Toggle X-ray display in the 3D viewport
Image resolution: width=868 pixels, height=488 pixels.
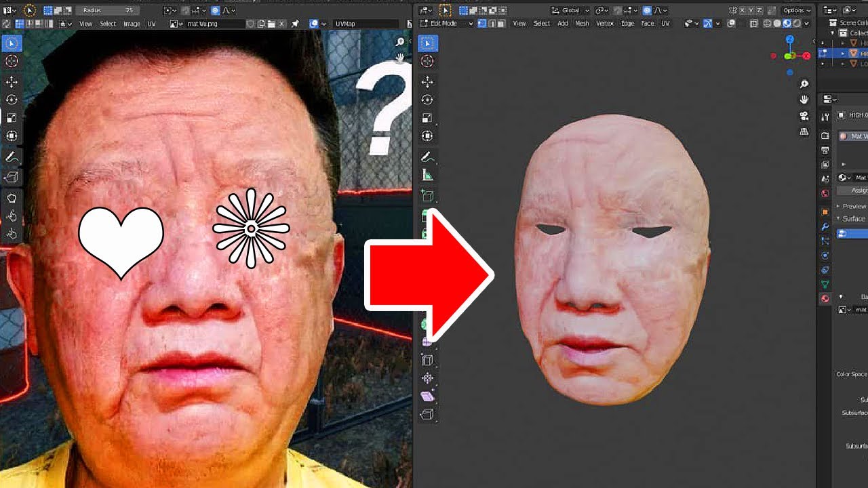tap(755, 23)
